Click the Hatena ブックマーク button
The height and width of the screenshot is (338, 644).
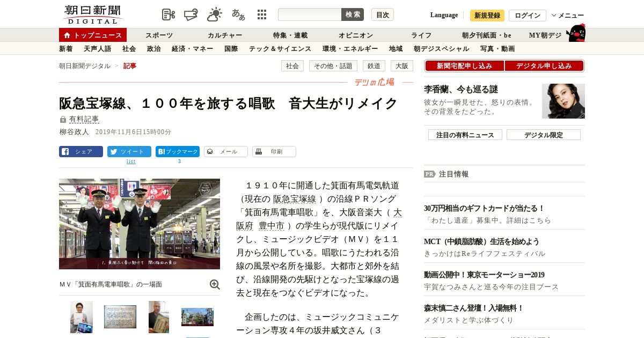178,152
